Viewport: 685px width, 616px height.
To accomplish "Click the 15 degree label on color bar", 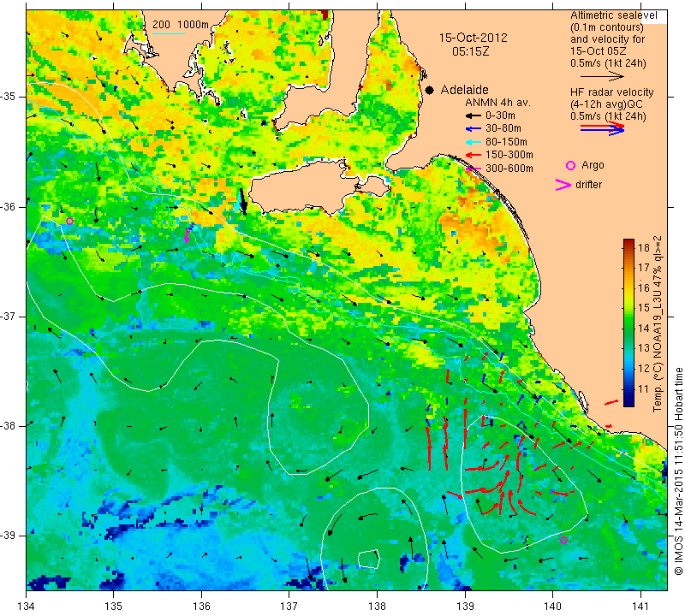I will point(644,308).
